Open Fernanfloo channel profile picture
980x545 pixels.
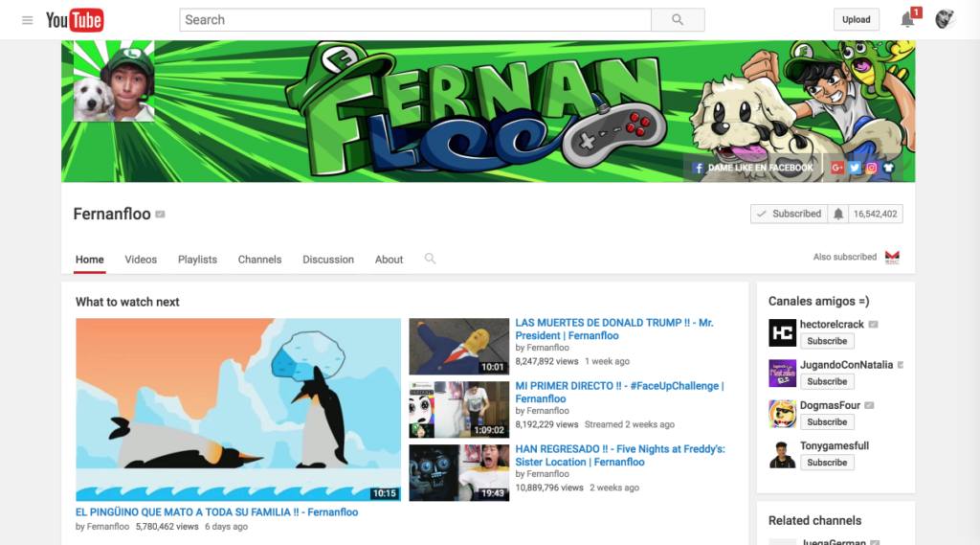114,81
